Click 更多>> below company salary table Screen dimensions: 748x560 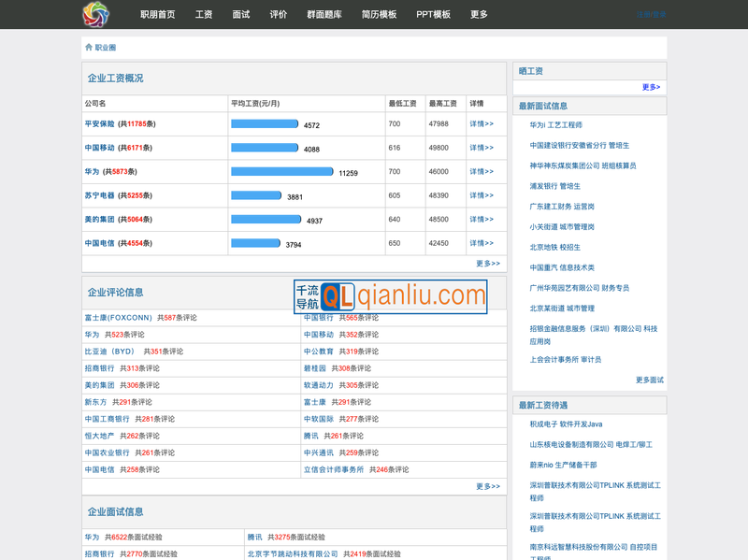pos(488,264)
